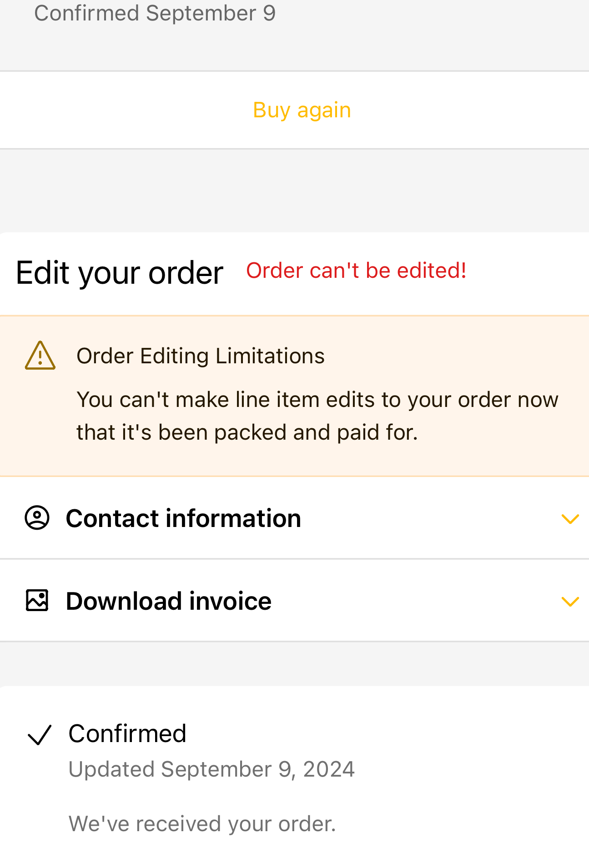Click the "You can't make line item edits" line

pyautogui.click(x=317, y=400)
